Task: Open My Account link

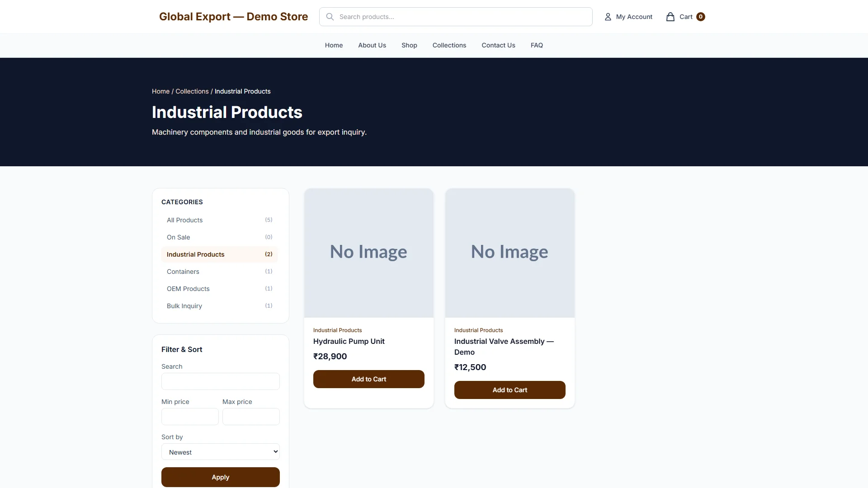Action: tap(629, 17)
